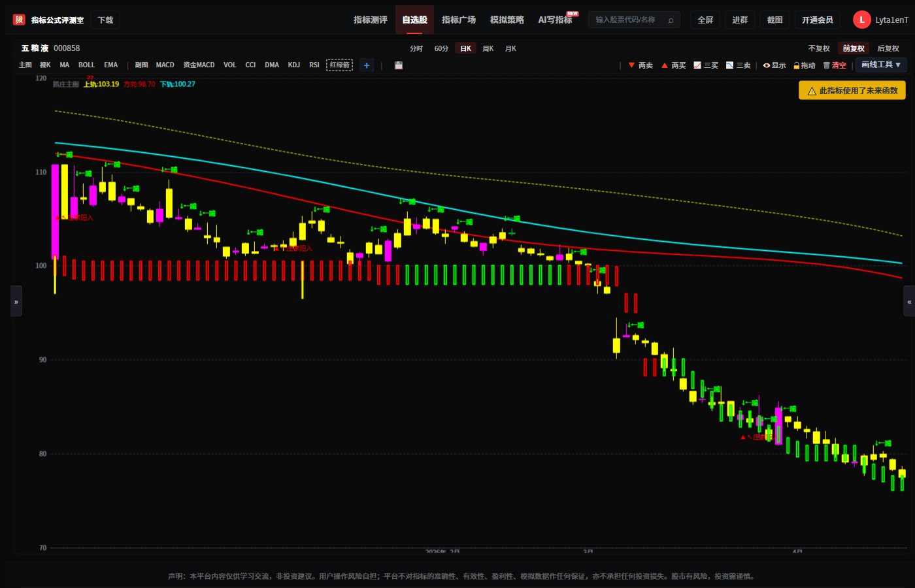Toggle the 红绿箭 indicator

pyautogui.click(x=340, y=65)
